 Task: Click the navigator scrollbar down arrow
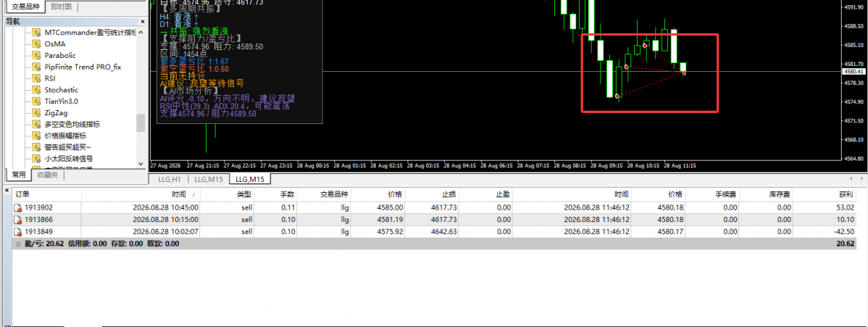coord(141,164)
